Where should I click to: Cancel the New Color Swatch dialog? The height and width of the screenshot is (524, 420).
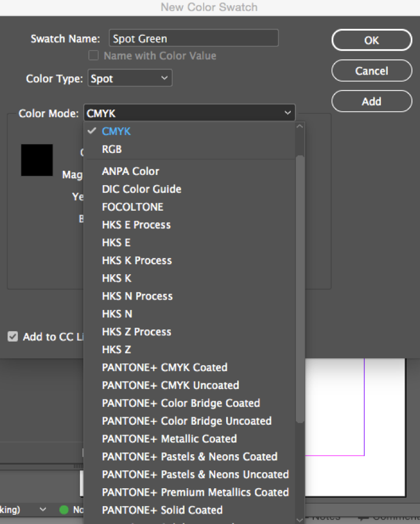[x=372, y=71]
